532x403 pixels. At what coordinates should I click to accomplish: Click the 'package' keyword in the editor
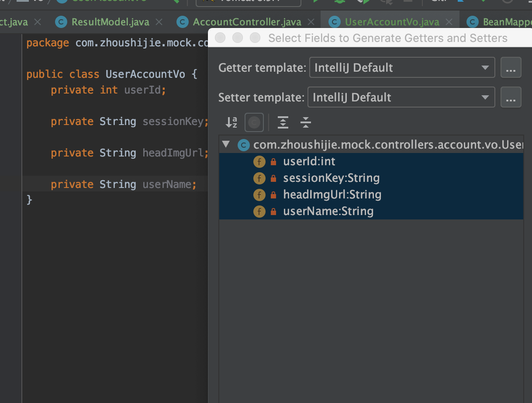click(x=48, y=43)
